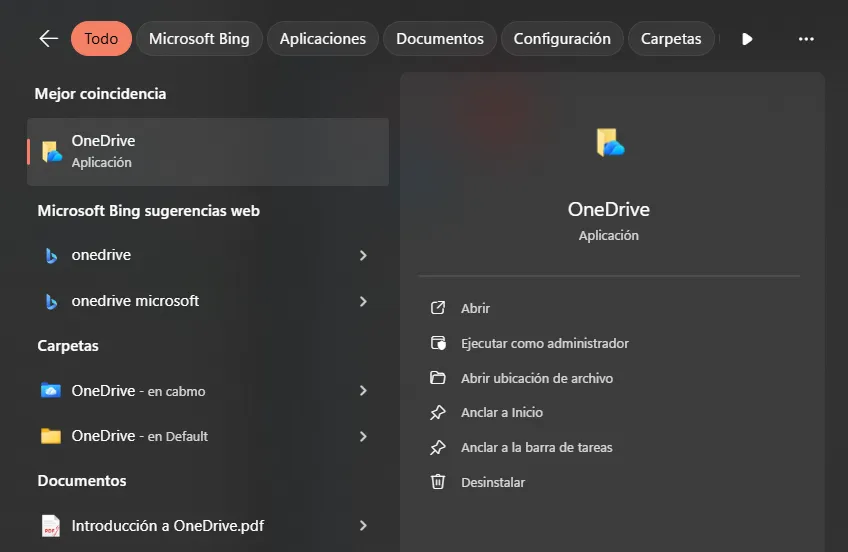Viewport: 848px width, 552px height.
Task: Click the OneDrive title in details pane
Action: coord(608,209)
